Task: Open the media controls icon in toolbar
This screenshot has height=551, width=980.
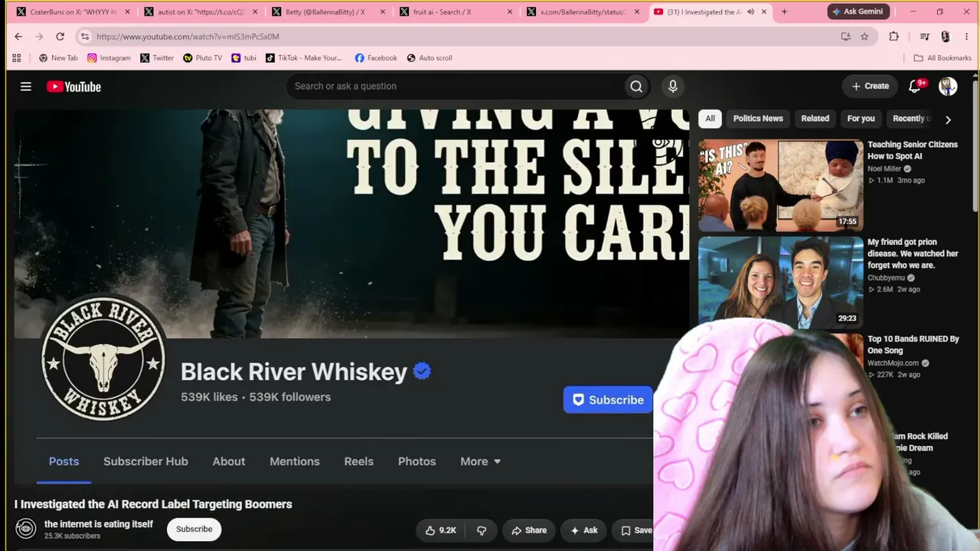Action: tap(925, 36)
